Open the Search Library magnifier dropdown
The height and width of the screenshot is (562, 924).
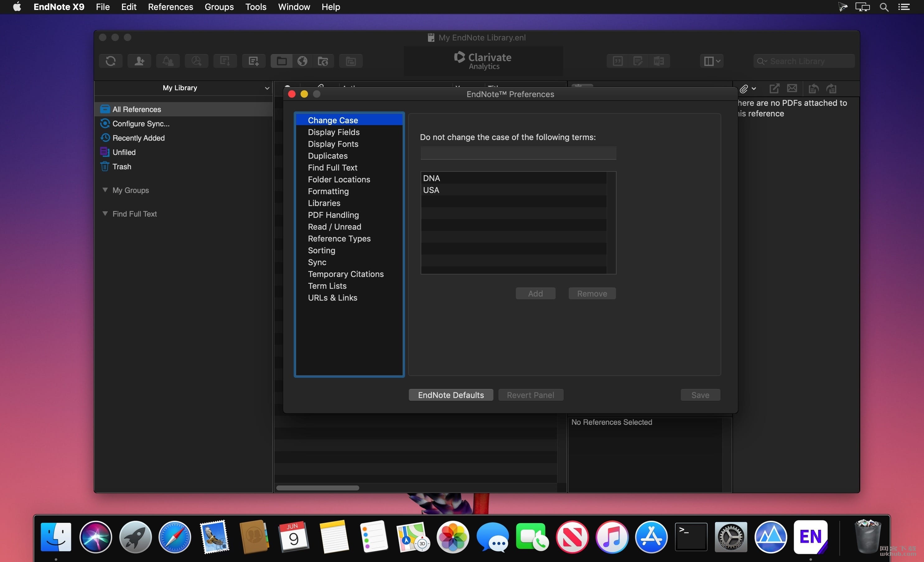762,61
